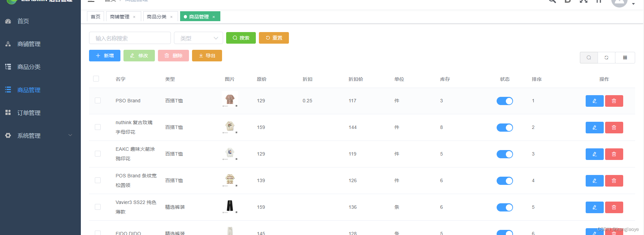Click the 新增 button
This screenshot has height=235, width=644.
click(x=105, y=56)
